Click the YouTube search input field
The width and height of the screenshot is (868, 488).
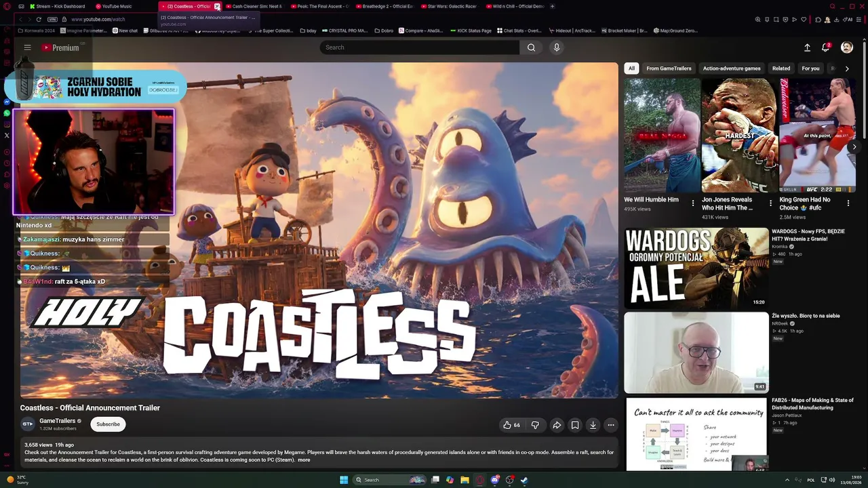(420, 47)
